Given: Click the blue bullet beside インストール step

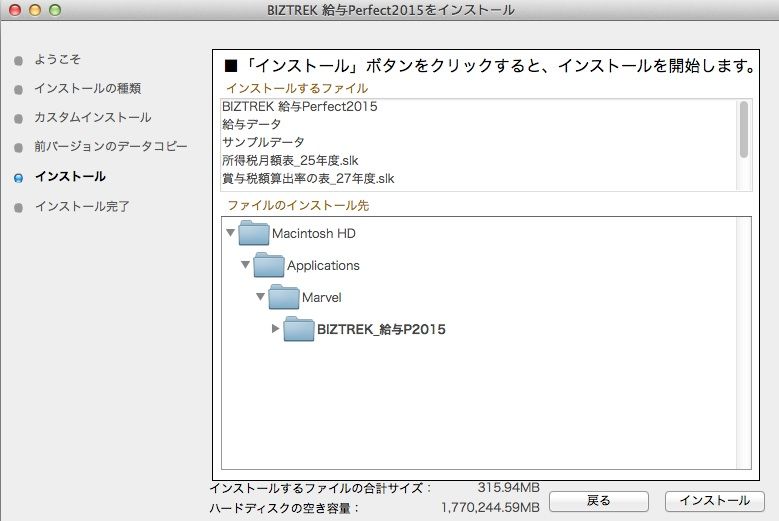Looking at the screenshot, I should click(18, 178).
